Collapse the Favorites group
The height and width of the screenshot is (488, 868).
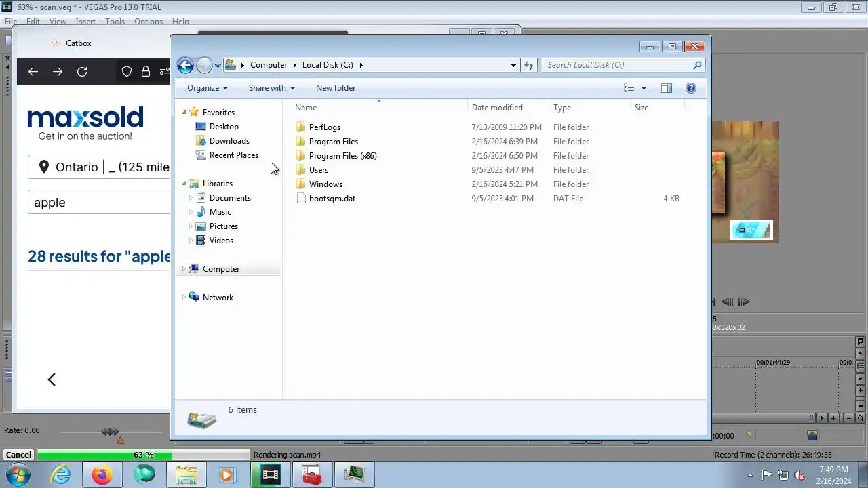184,113
